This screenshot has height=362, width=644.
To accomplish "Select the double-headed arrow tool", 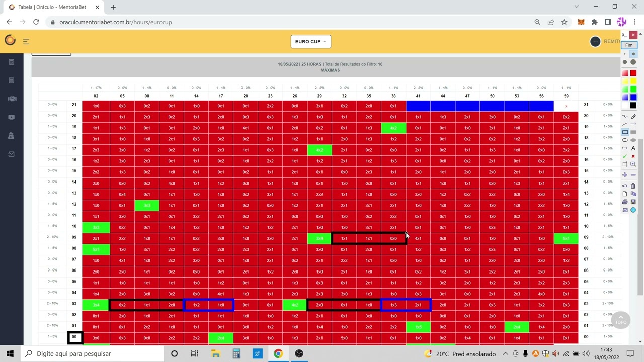I will point(625,148).
